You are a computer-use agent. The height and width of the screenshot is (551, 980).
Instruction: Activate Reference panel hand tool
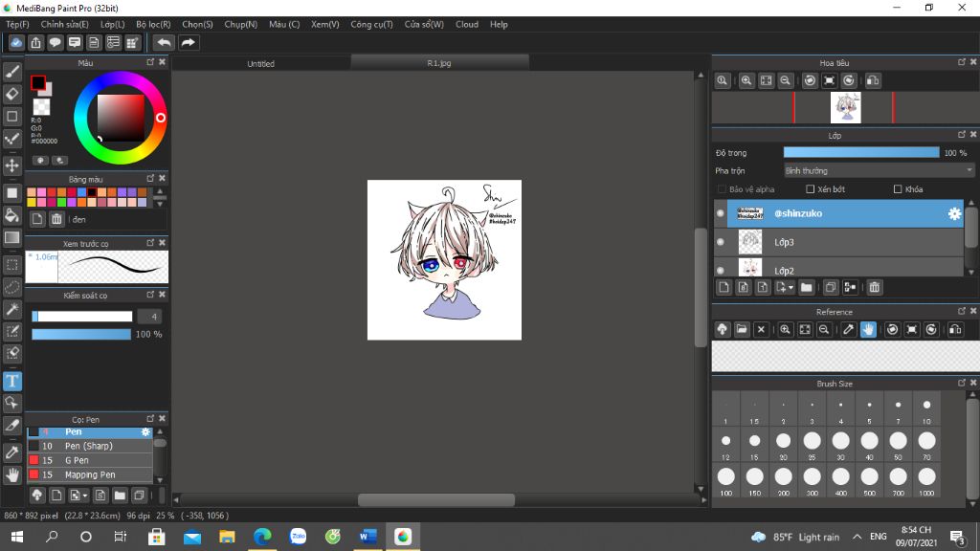pos(868,329)
